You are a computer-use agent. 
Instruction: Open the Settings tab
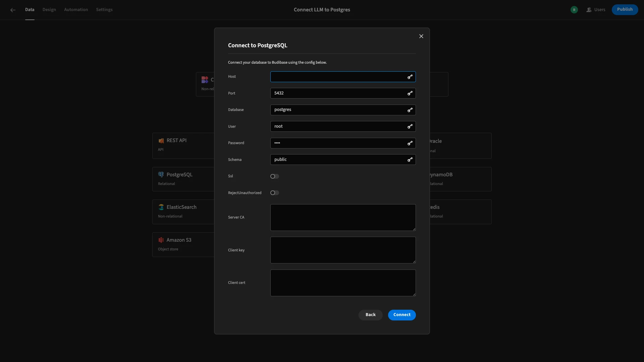104,10
